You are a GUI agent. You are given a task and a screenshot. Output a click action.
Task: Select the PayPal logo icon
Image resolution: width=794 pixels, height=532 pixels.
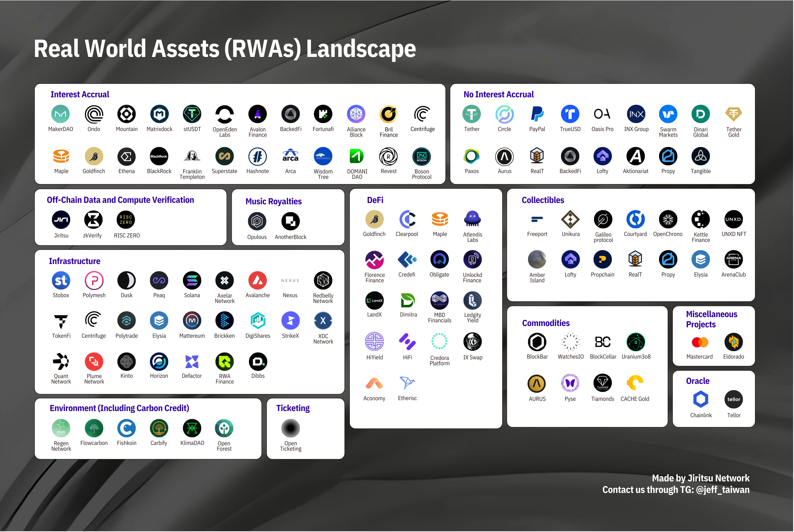(x=537, y=114)
